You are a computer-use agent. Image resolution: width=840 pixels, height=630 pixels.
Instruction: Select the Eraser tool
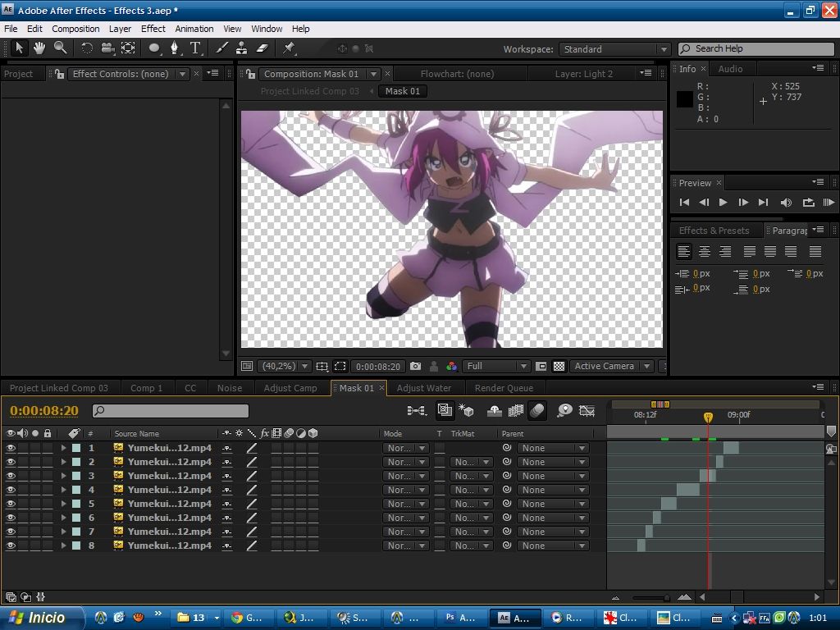262,48
